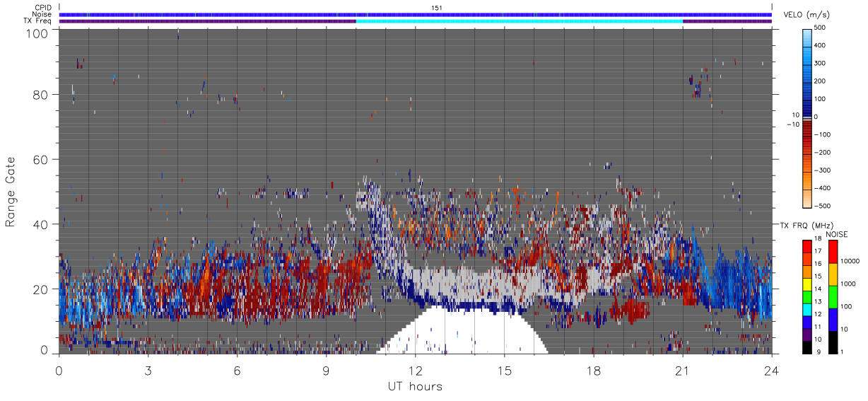Click the 1 tick on NOISE legend
868x401 pixels.
point(843,351)
